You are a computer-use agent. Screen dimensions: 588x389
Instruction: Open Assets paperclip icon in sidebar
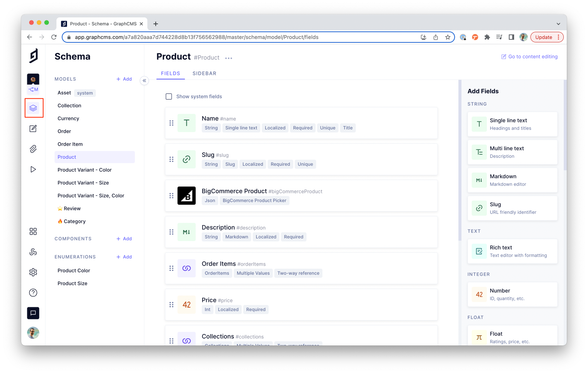tap(33, 149)
